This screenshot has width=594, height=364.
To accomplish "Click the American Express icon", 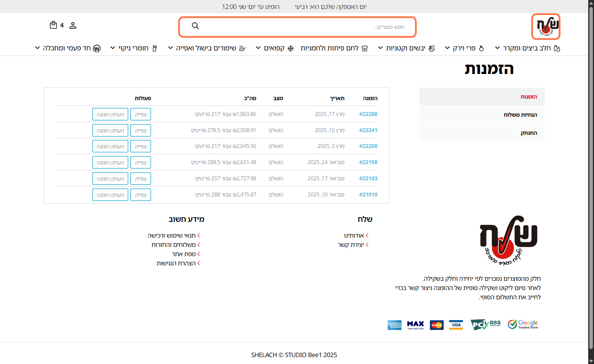I will [x=394, y=325].
